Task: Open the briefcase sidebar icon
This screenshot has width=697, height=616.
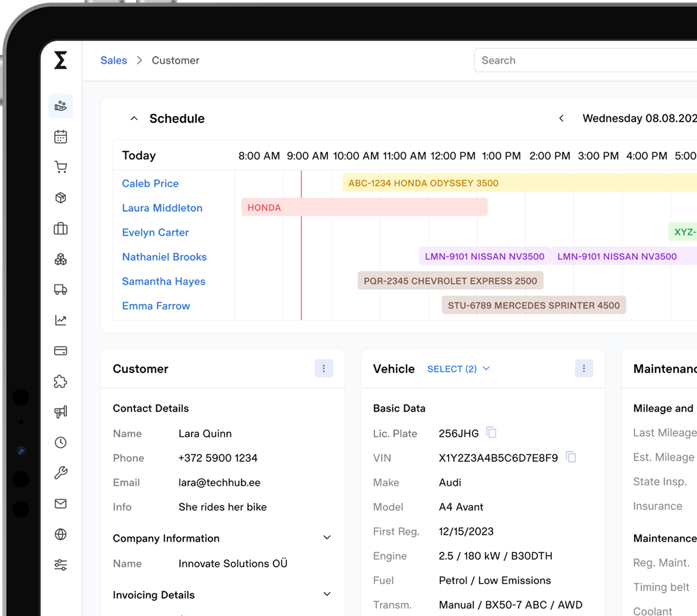Action: coord(61,229)
